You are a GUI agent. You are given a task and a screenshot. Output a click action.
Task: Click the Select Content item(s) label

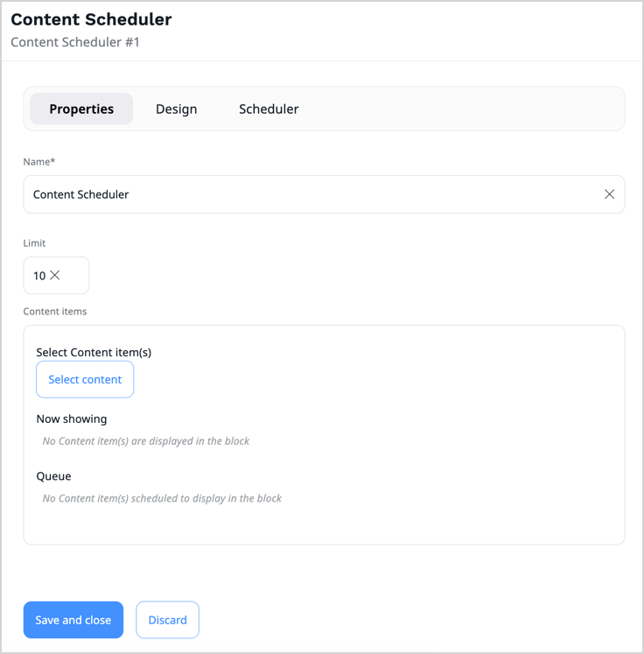coord(94,352)
